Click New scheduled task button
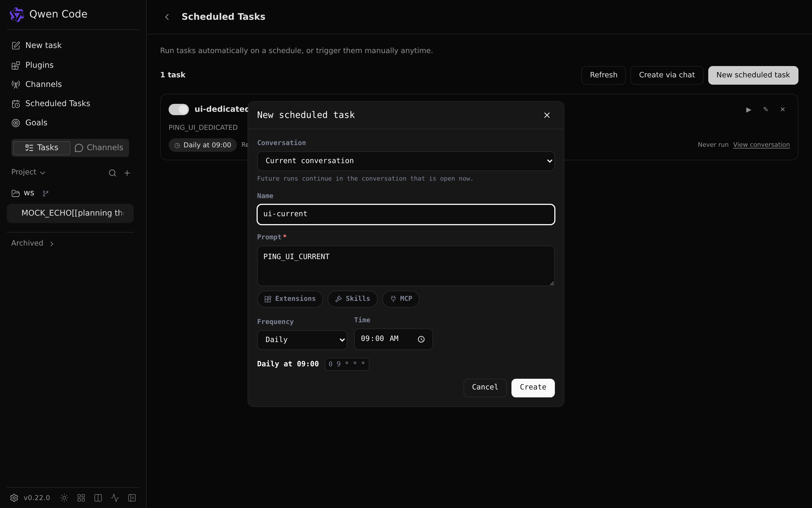This screenshot has height=508, width=812. (753, 75)
